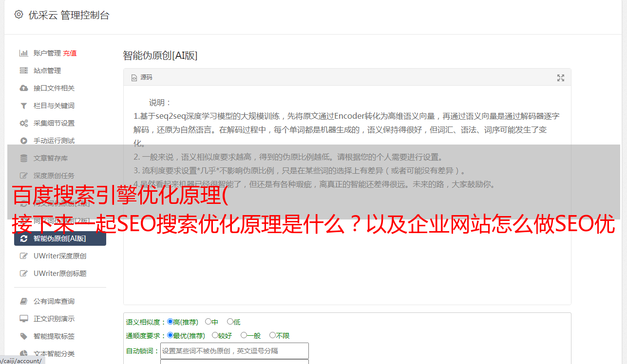Select 不限 for 通顺度要求
The height and width of the screenshot is (364, 627).
tap(272, 335)
